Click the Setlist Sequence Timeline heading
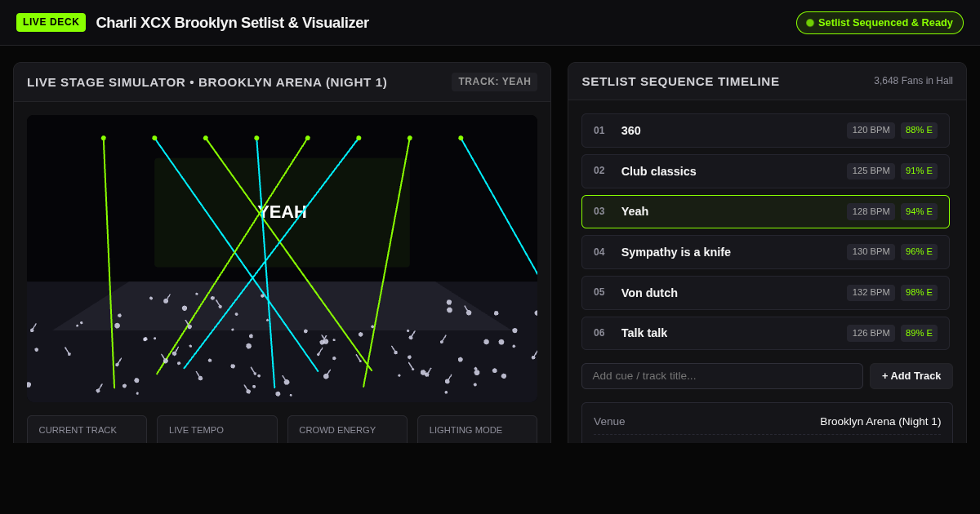 coord(680,82)
